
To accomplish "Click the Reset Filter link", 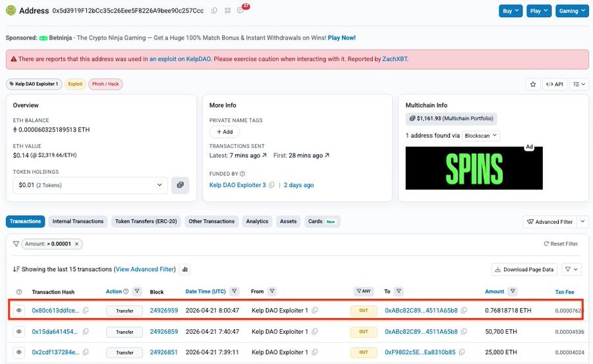I will 561,244.
